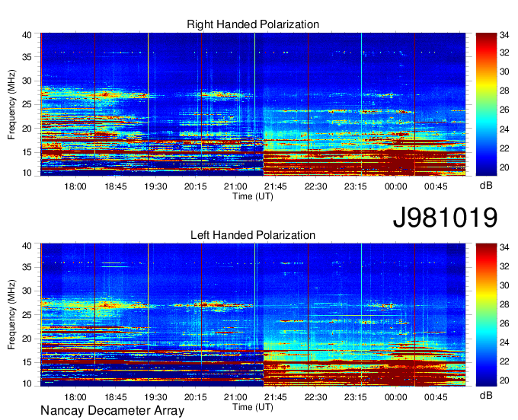Click the 34 value on the bottom colorbar
The height and width of the screenshot is (420, 518).
point(504,247)
